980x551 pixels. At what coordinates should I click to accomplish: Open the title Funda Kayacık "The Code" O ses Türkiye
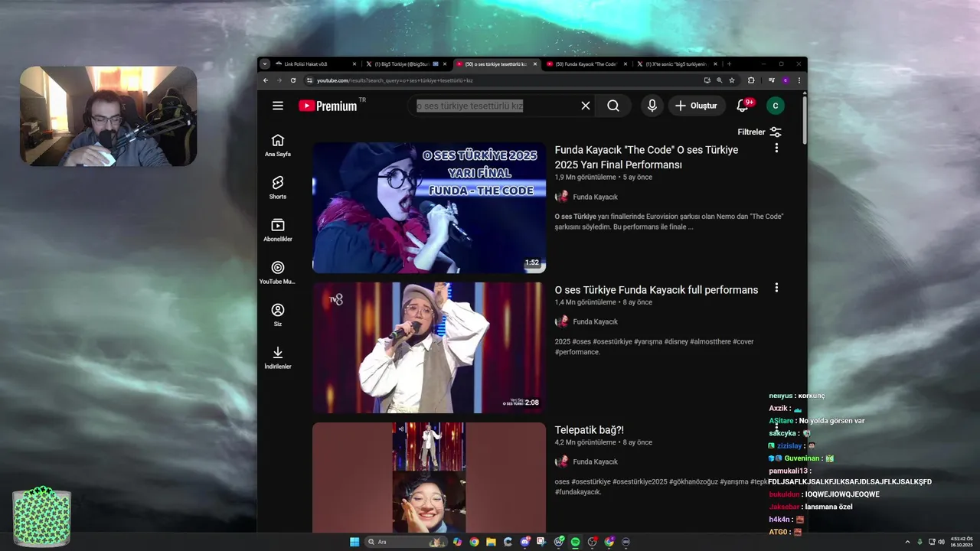coord(647,157)
